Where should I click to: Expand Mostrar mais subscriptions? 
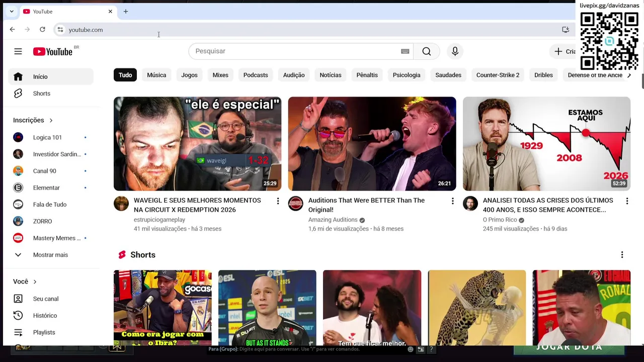point(50,255)
